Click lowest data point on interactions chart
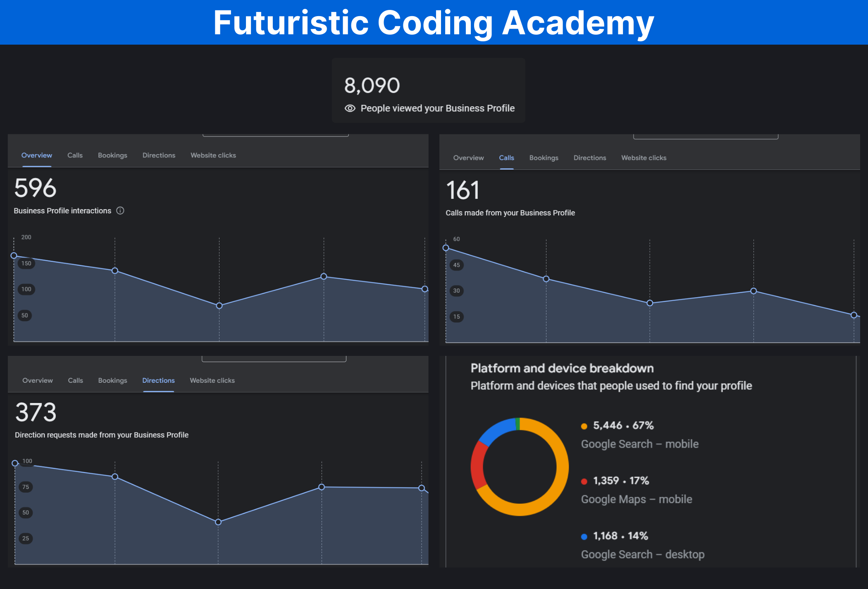868x589 pixels. click(x=219, y=306)
